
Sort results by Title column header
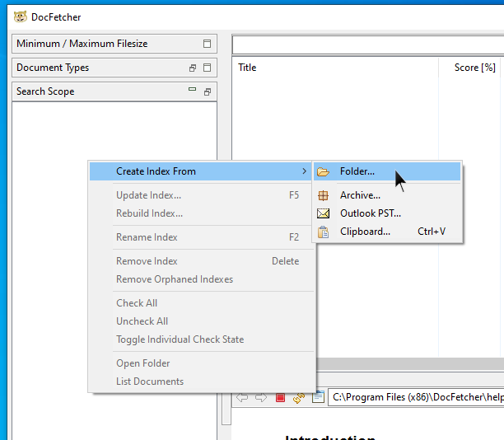(x=335, y=68)
